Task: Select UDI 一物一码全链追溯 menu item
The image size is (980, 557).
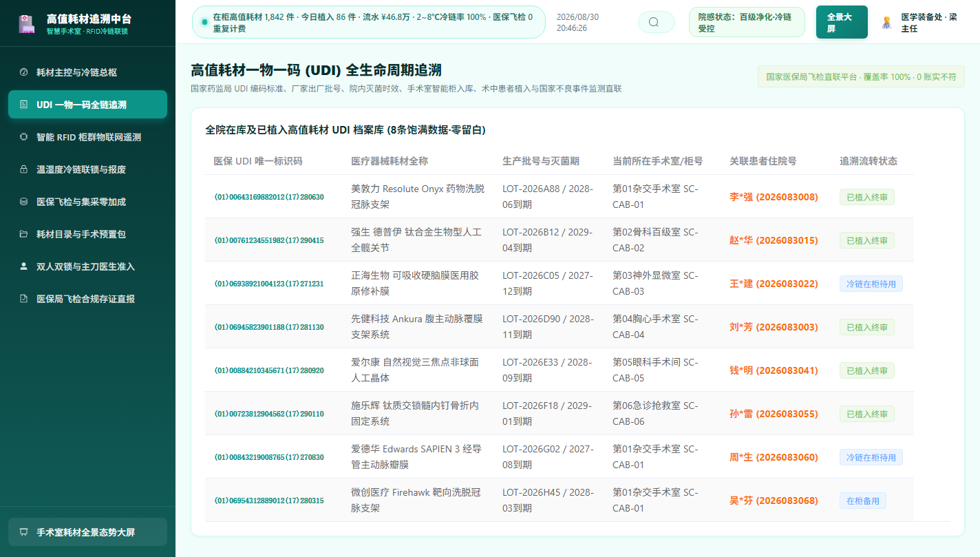Action: click(x=87, y=105)
